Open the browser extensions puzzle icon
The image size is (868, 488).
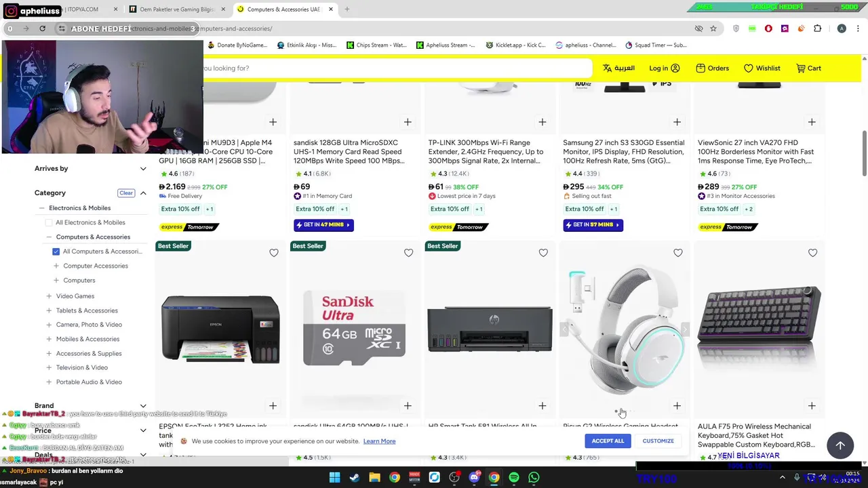[817, 28]
